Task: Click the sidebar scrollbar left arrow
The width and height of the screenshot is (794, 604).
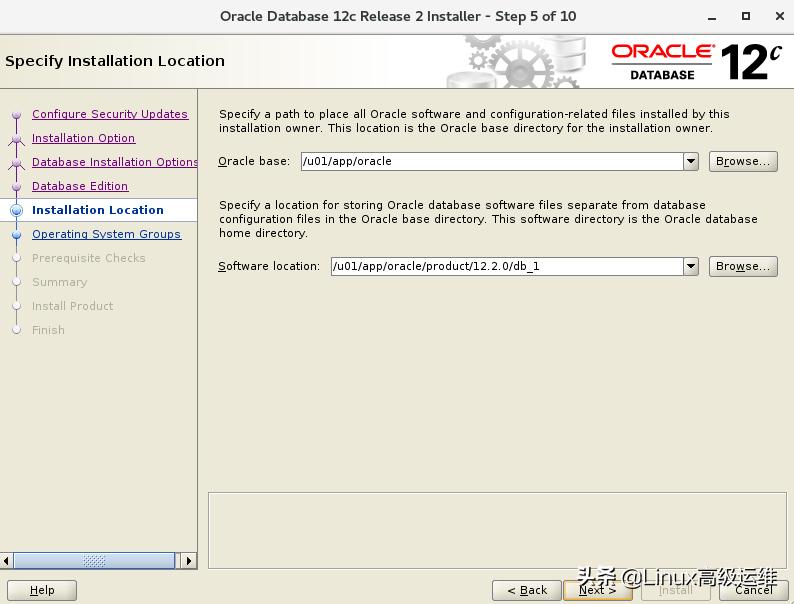Action: click(6, 560)
